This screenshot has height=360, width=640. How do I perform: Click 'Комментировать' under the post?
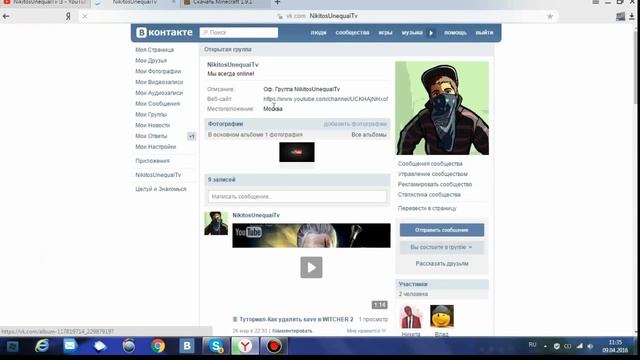click(x=292, y=331)
